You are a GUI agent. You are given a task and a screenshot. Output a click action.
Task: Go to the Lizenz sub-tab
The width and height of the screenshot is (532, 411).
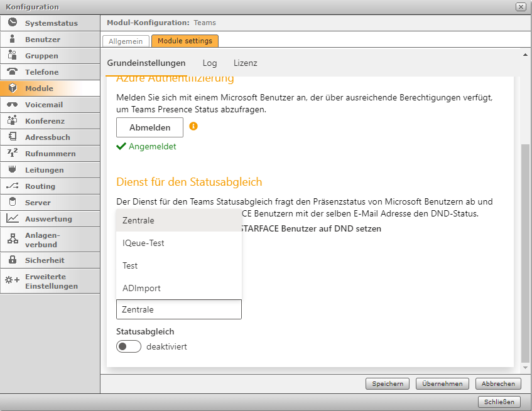coord(246,63)
